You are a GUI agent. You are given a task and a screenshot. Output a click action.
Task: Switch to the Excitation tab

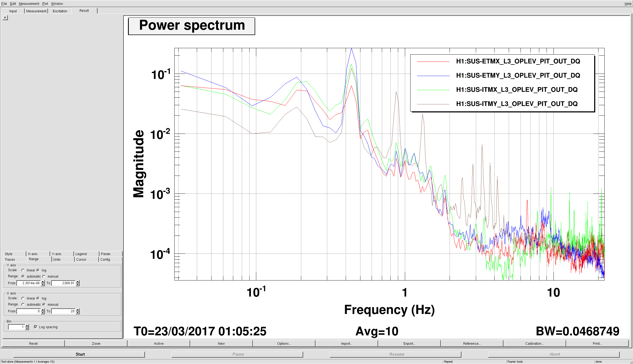pos(60,11)
